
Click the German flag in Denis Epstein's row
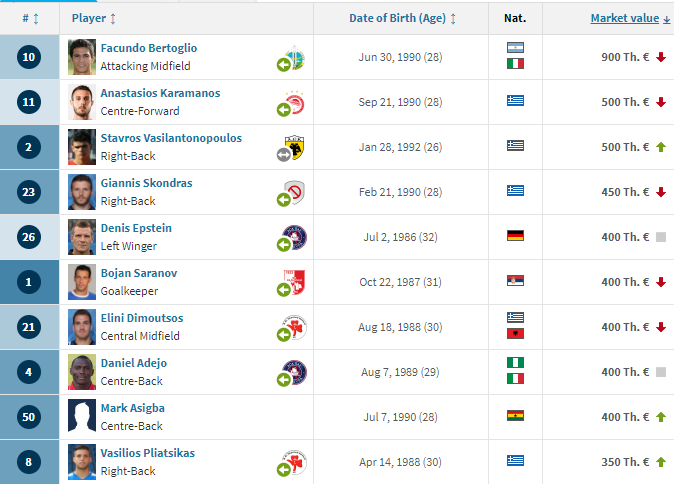coord(515,236)
